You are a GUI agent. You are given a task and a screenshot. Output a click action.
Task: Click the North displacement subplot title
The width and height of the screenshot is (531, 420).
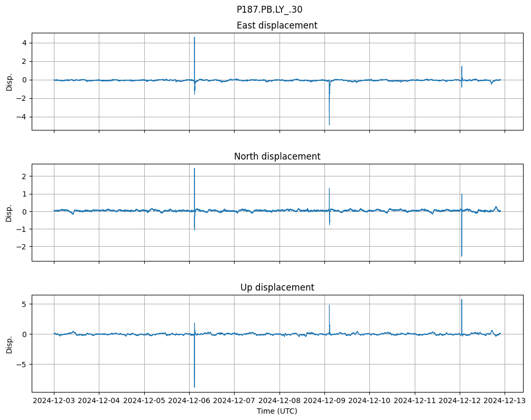tap(277, 156)
